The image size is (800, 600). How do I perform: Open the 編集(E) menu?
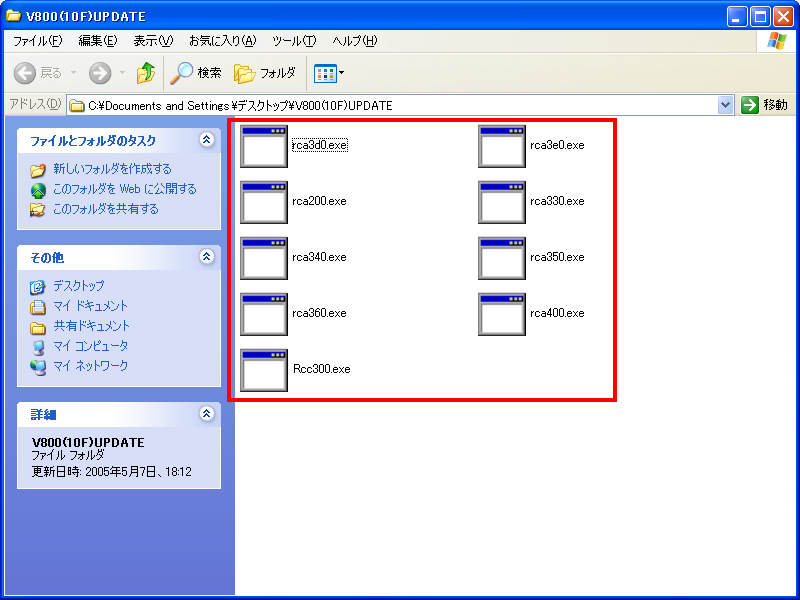pyautogui.click(x=97, y=41)
